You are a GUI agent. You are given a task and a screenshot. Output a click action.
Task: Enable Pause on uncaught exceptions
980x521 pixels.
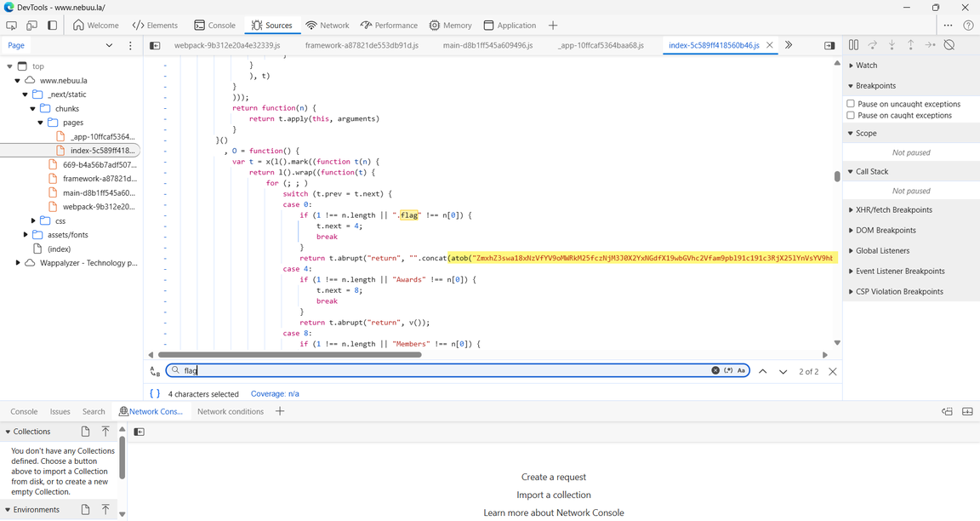tap(851, 104)
